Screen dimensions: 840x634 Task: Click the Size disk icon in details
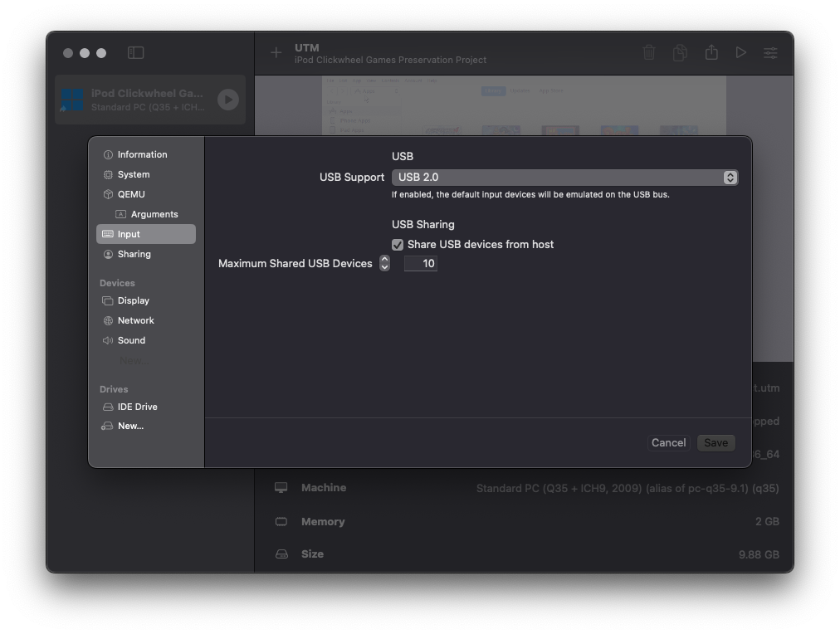[281, 554]
